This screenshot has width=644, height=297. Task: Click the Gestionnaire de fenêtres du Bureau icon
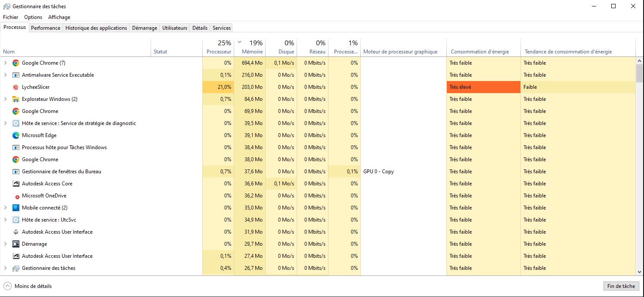click(x=16, y=172)
